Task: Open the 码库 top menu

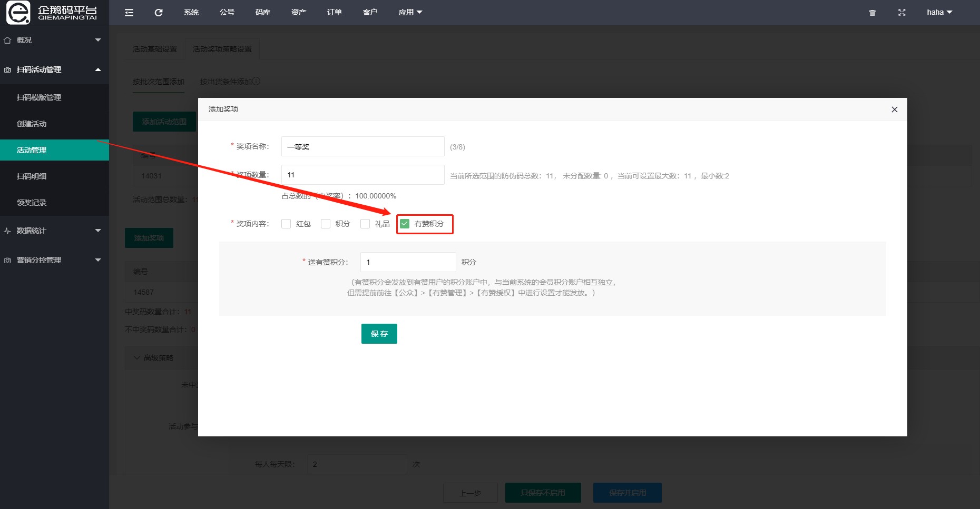Action: (x=263, y=13)
